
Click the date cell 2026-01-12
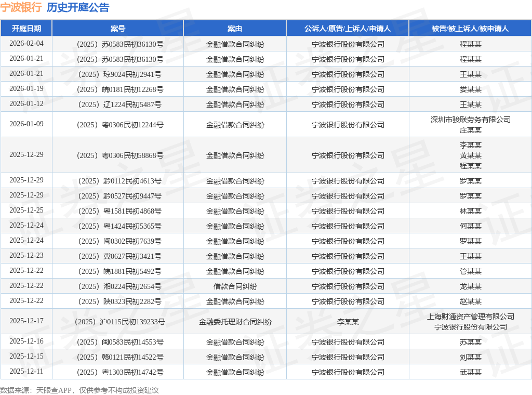pos(26,103)
